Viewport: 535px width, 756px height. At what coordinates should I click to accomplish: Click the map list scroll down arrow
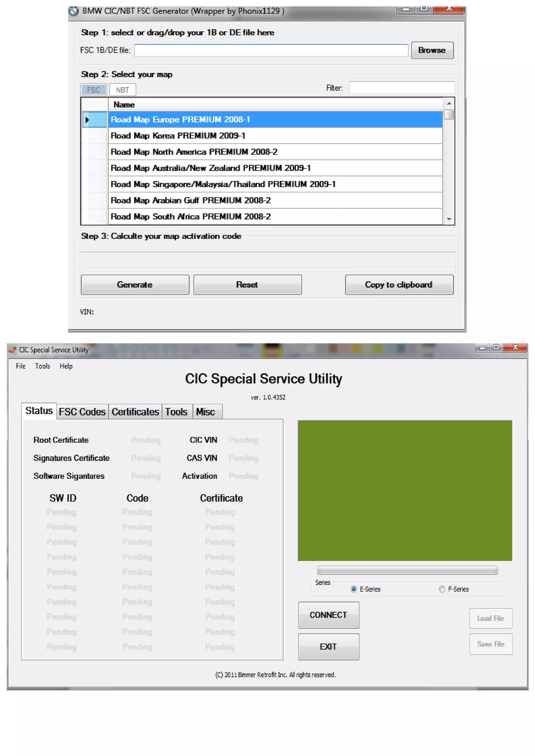[449, 219]
